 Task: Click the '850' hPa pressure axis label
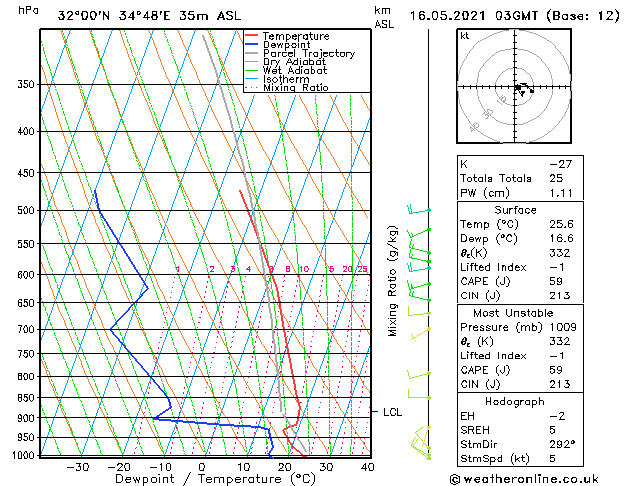pos(26,398)
